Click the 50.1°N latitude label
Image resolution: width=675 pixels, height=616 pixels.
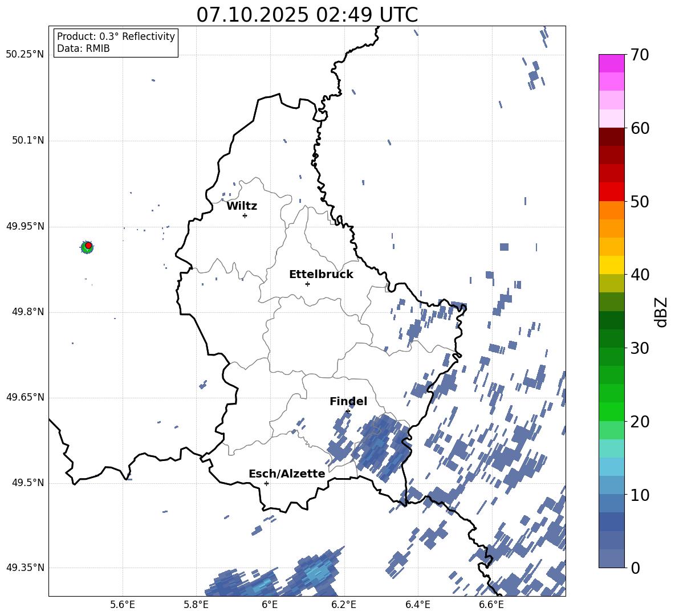27,141
